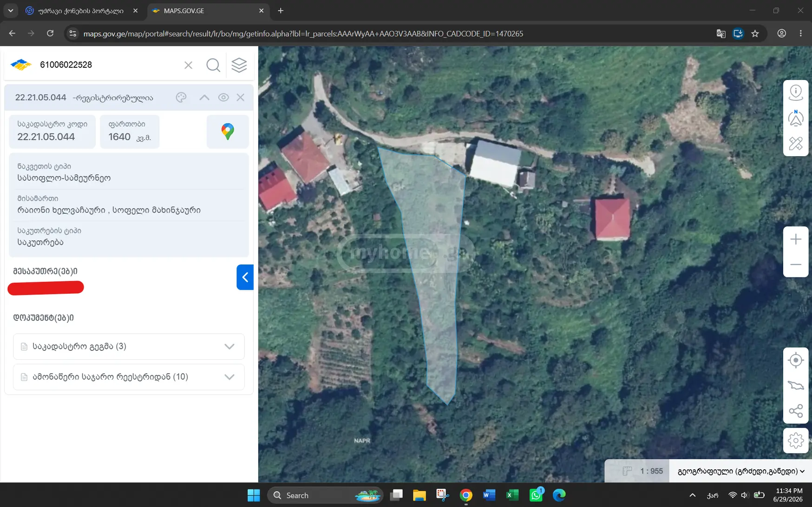
Task: Click the cadastral code 22.21.05.044 card
Action: pos(52,132)
